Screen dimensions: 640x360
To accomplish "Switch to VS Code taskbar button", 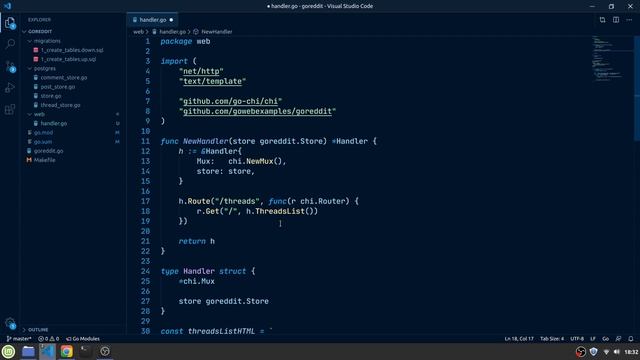I will (x=47, y=351).
